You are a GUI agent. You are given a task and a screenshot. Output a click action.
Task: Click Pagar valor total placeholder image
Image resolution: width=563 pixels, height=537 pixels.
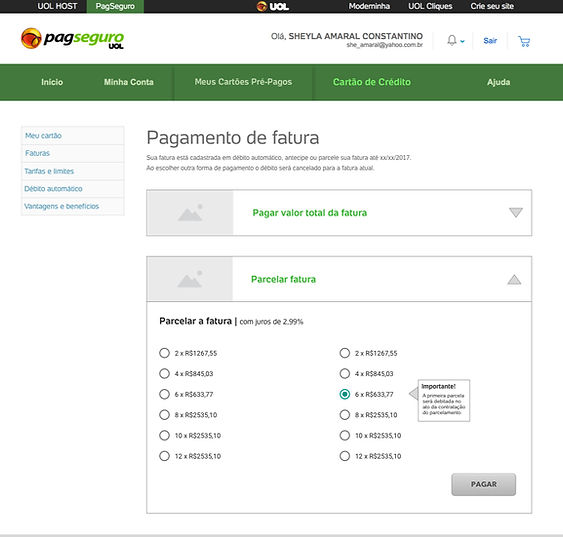[x=190, y=213]
